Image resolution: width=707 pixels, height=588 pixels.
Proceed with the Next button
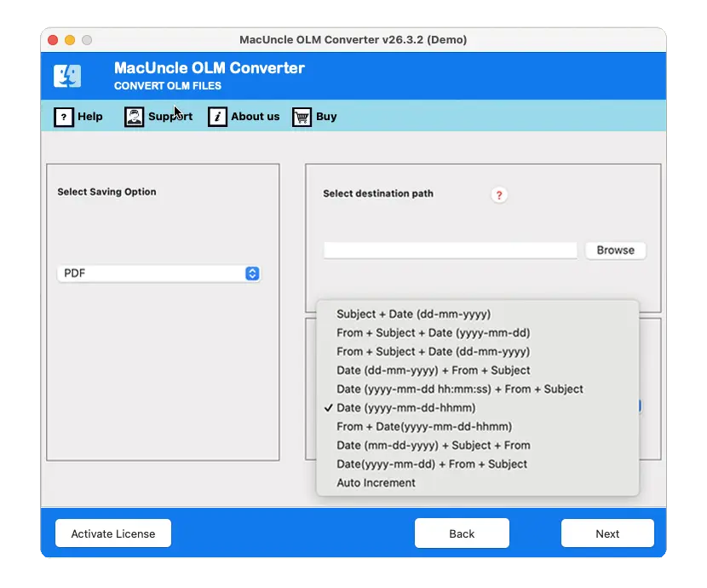[x=607, y=533]
